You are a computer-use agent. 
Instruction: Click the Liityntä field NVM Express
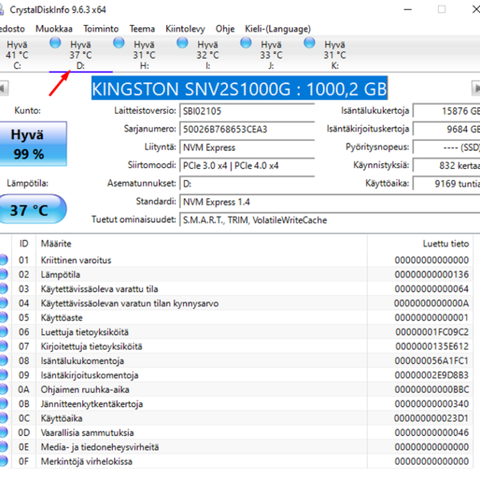[247, 147]
